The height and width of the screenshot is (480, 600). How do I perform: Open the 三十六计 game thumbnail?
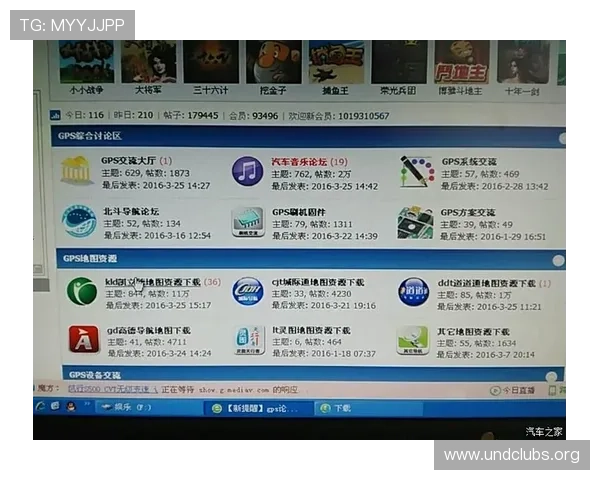coord(211,62)
